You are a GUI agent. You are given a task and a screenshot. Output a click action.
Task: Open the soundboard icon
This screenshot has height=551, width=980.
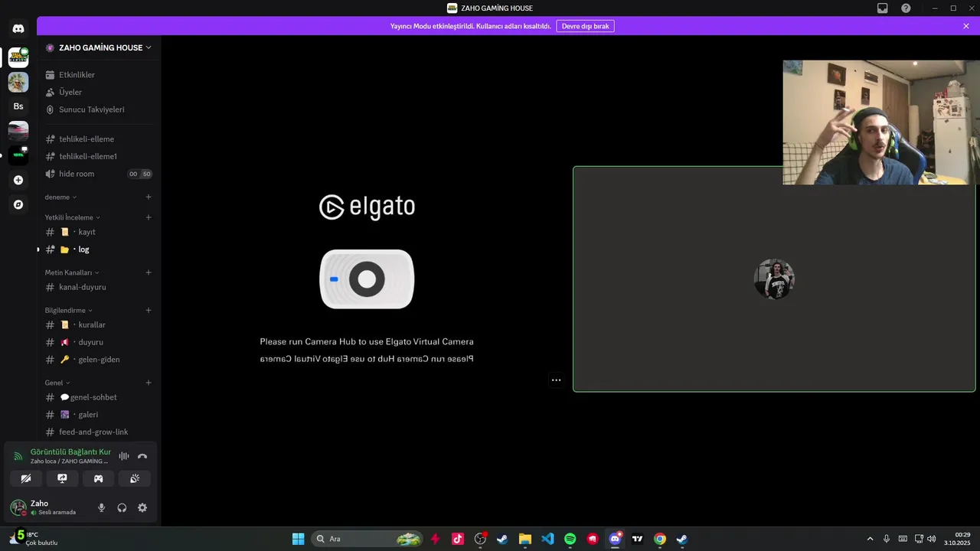pos(135,478)
